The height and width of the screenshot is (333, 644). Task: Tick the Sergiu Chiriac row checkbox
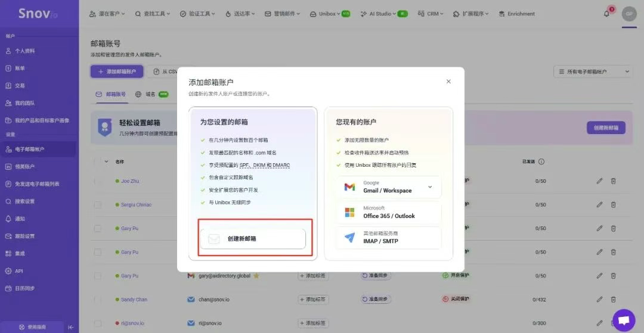98,205
